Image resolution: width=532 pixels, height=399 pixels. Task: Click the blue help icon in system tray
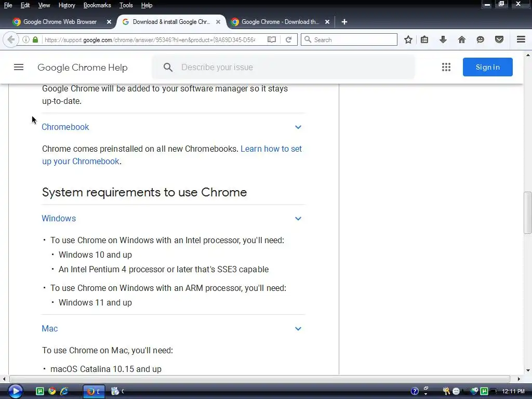pos(415,391)
